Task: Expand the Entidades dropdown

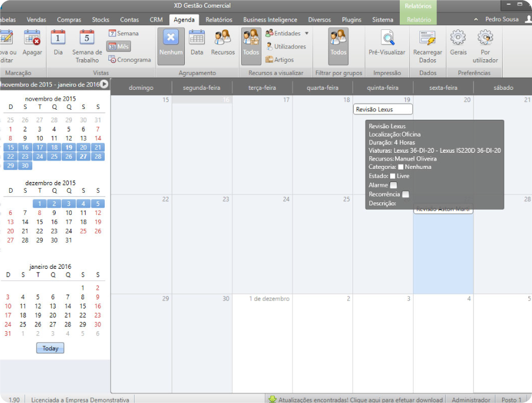Action: coord(307,34)
